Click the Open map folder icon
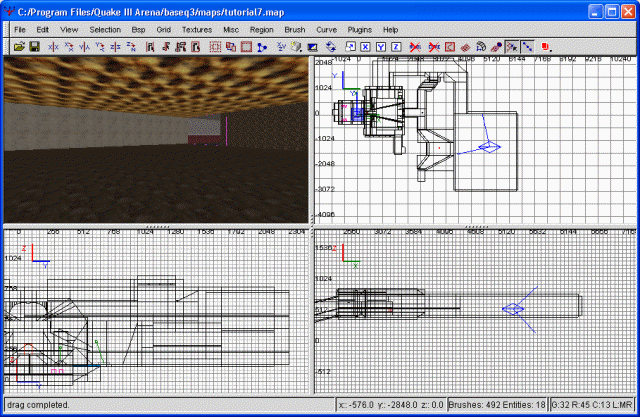This screenshot has height=417, width=640. [19, 47]
